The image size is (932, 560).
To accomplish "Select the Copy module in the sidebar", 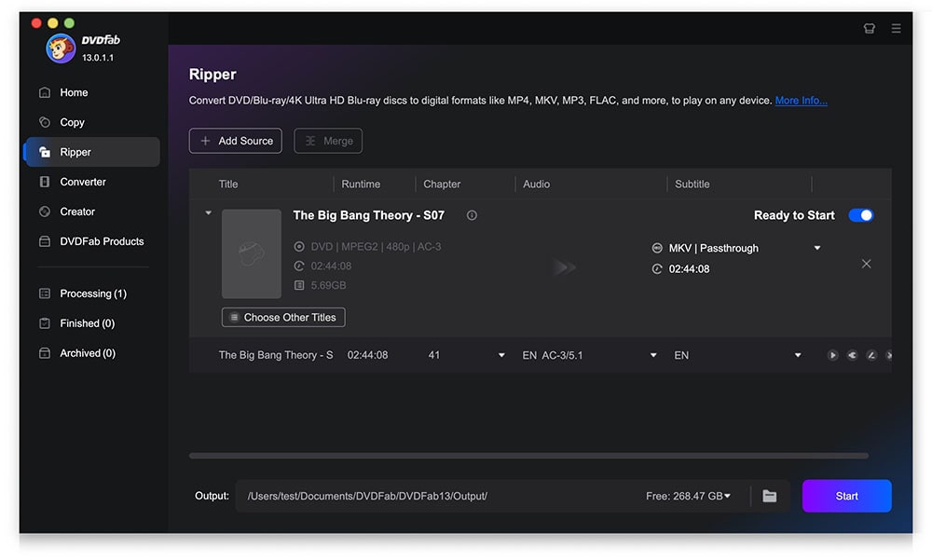I will pos(70,122).
